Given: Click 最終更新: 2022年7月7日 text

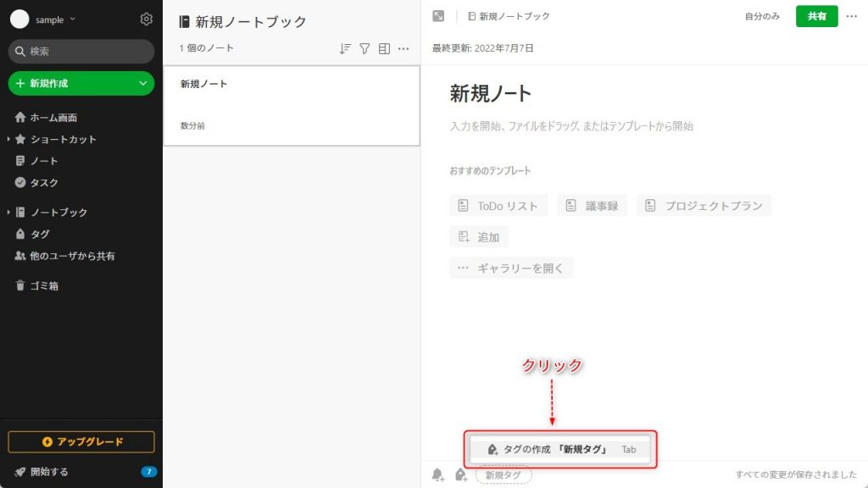Looking at the screenshot, I should 482,48.
